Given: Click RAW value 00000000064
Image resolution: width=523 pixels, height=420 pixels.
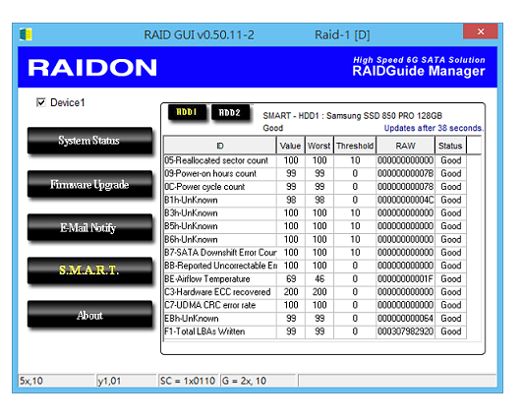Looking at the screenshot, I should [x=405, y=319].
